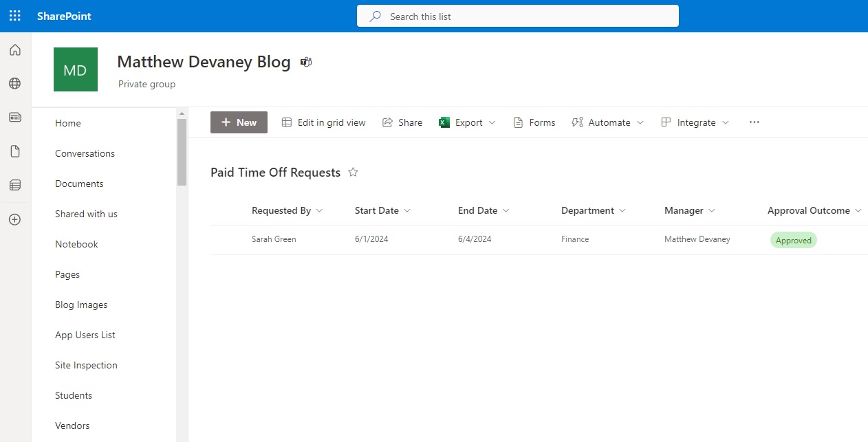Click the 6/1/2024 start date cell

click(x=371, y=239)
